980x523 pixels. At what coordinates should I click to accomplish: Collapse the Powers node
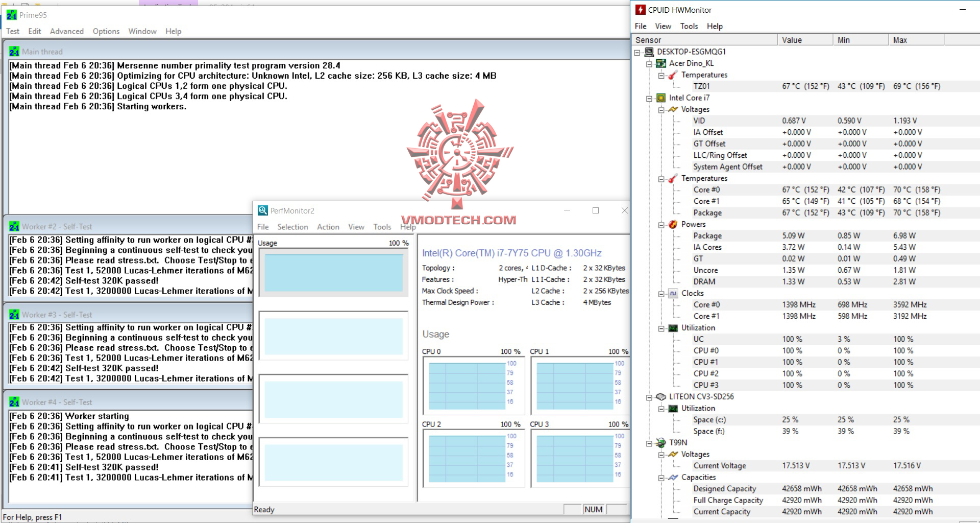(x=661, y=225)
